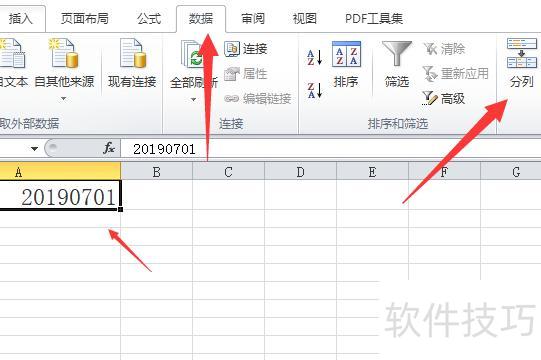The width and height of the screenshot is (541, 360).
Task: Toggle the 筛选 filter funnel
Action: [397, 64]
